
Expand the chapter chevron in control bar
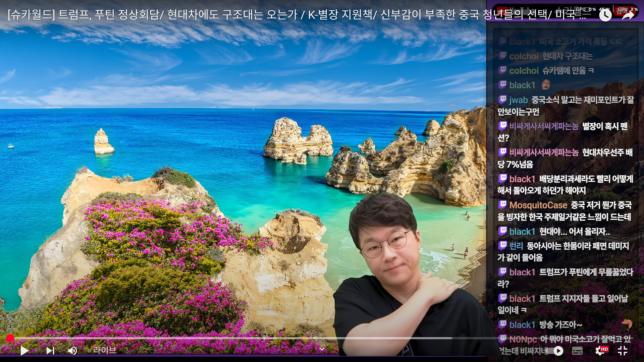point(322,350)
